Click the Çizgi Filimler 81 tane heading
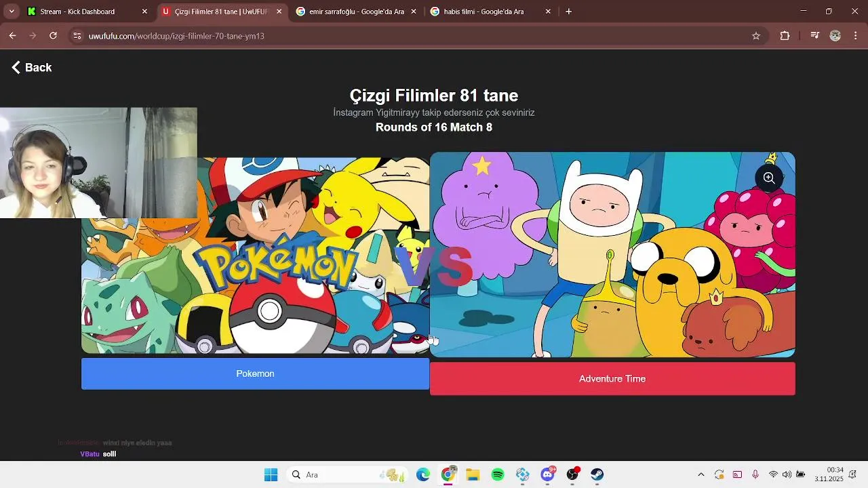The height and width of the screenshot is (488, 868). coord(434,96)
